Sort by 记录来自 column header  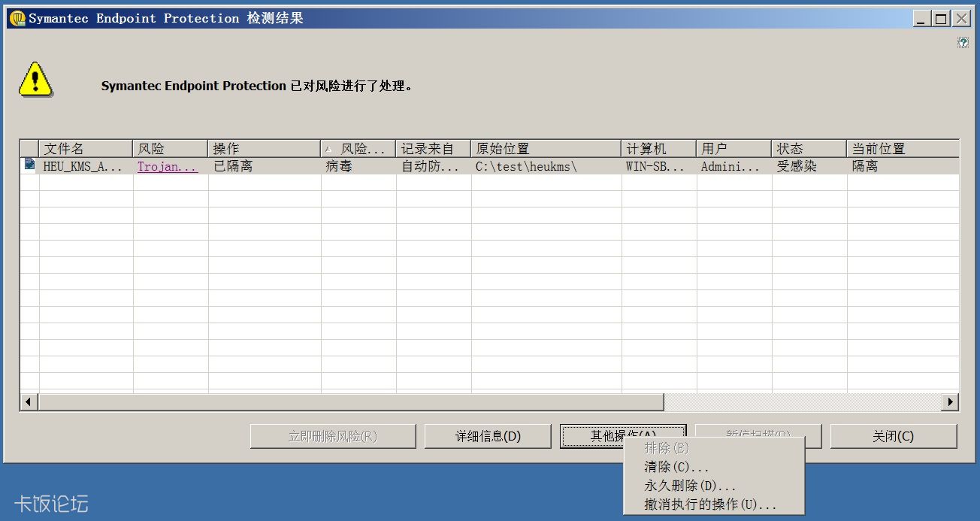click(x=433, y=148)
